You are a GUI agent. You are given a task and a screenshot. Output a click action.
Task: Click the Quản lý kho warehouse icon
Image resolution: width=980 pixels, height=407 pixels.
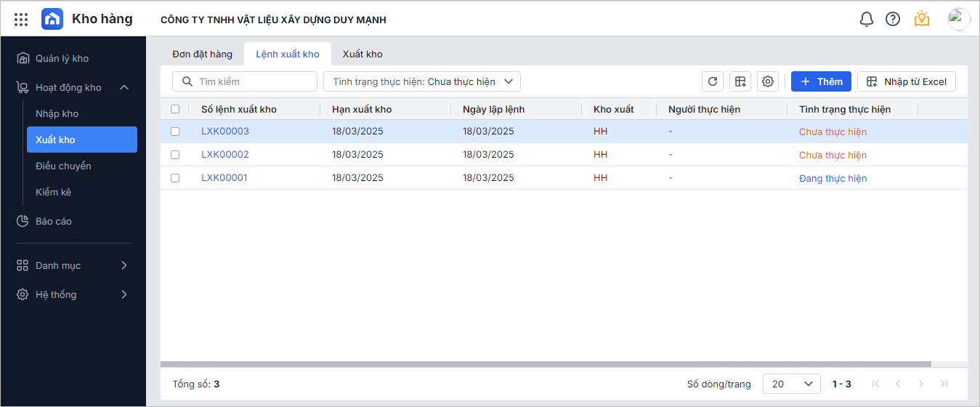coord(23,58)
